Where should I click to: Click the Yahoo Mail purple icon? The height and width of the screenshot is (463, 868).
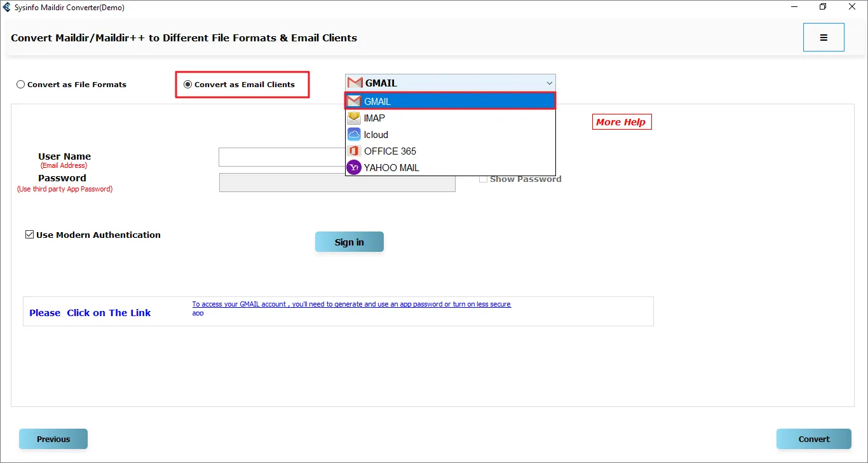coord(354,167)
